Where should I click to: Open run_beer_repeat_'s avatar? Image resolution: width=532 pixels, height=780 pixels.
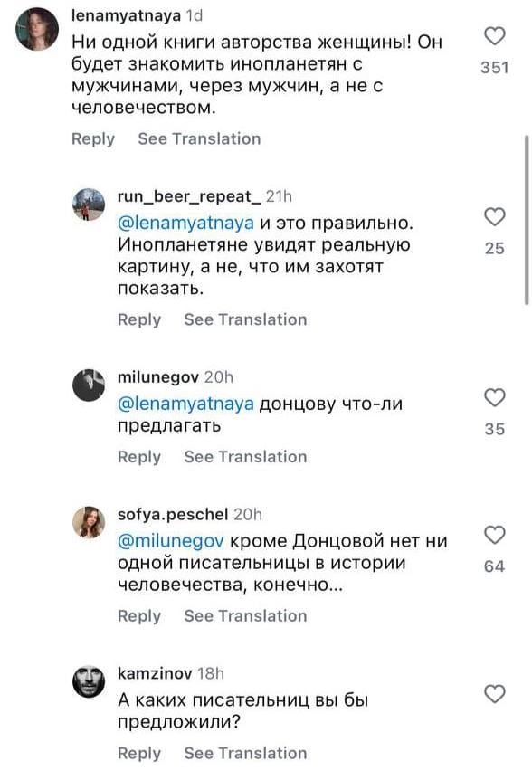click(x=89, y=204)
